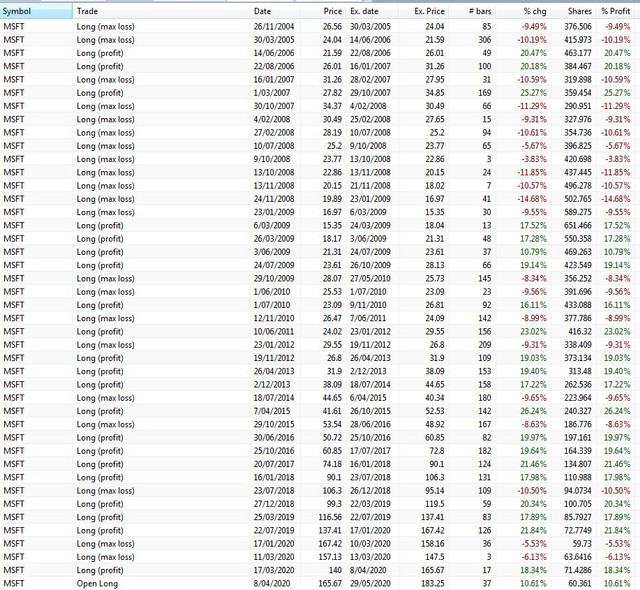Click the Open Long trade cell
This screenshot has height=590, width=640.
(x=97, y=583)
